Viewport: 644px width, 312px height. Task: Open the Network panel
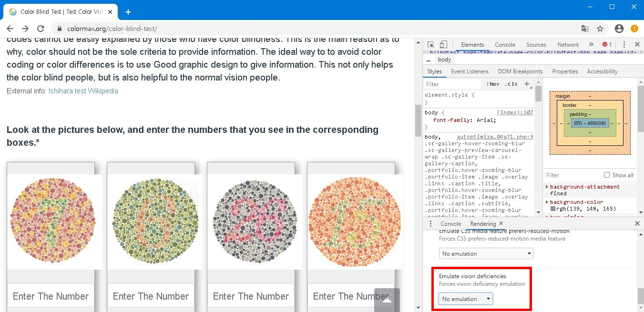tap(568, 44)
